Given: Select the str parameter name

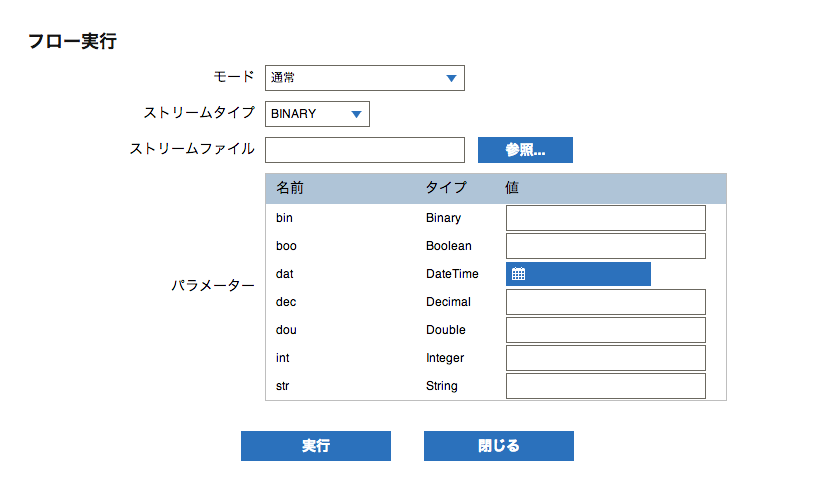Looking at the screenshot, I should [x=282, y=386].
